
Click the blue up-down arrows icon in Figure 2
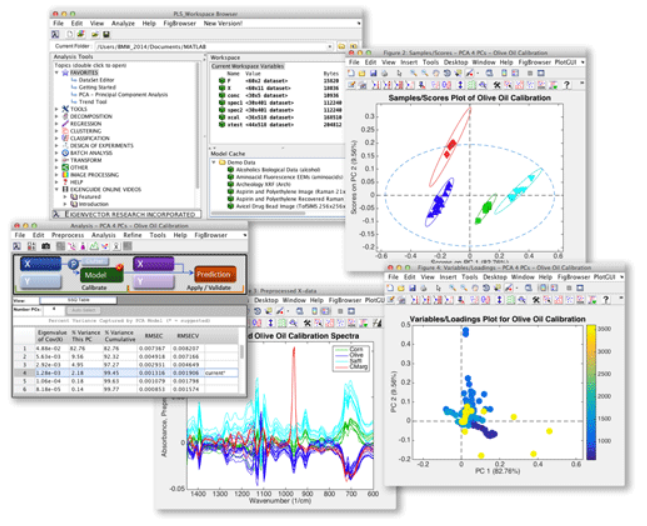(460, 85)
